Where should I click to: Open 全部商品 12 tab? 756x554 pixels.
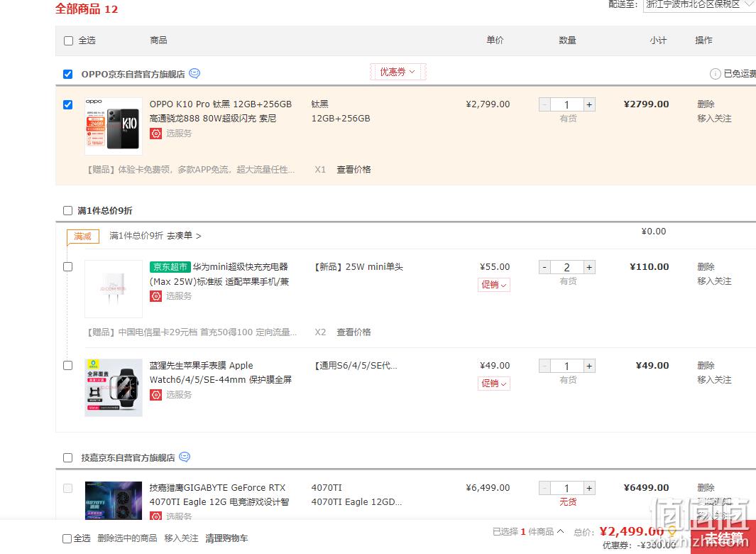[87, 9]
